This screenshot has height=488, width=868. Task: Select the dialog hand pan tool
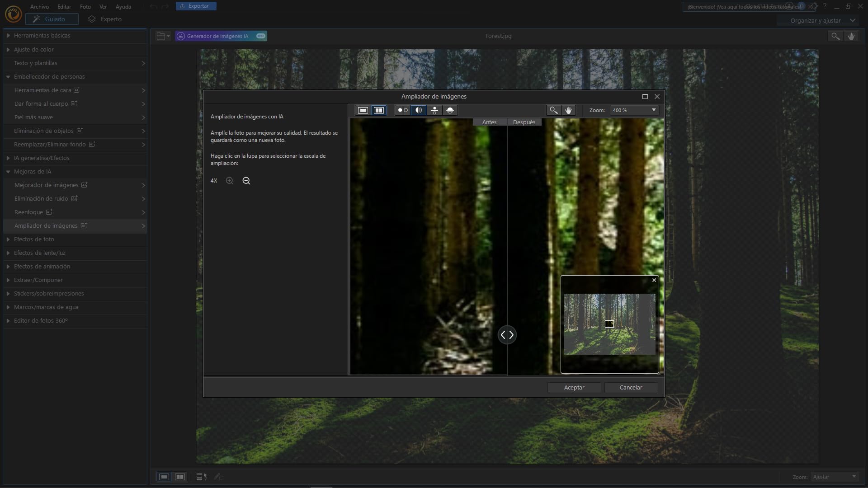pyautogui.click(x=568, y=110)
